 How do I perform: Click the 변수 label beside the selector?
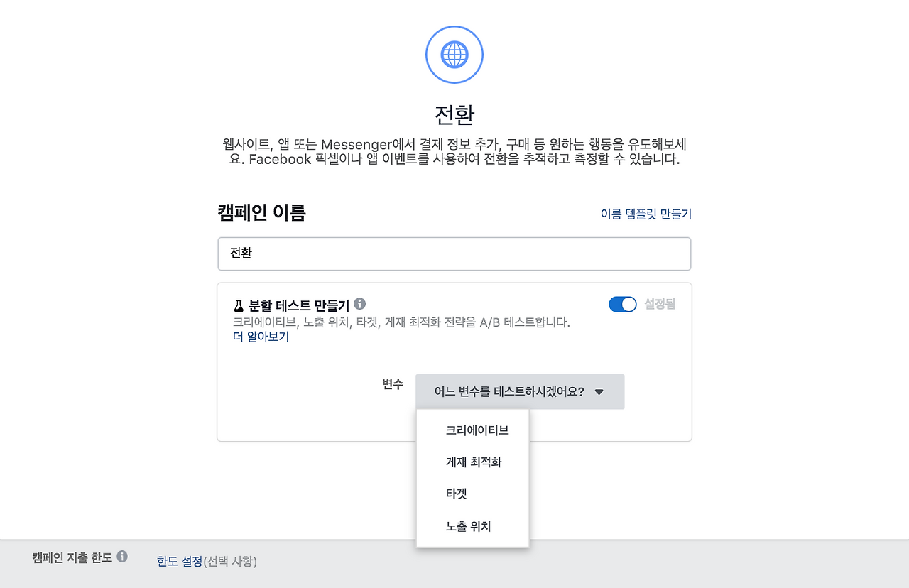pos(392,384)
